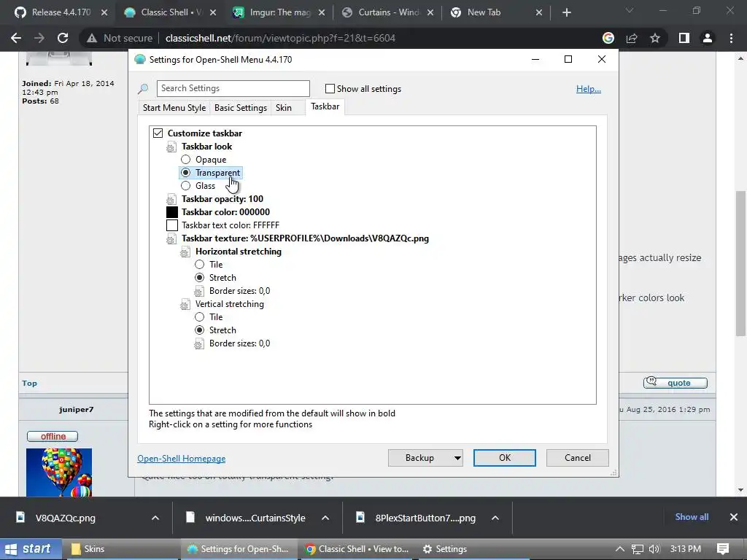Screen dimensions: 747x560
Task: Click the Google account icon in address bar
Action: pos(608,38)
